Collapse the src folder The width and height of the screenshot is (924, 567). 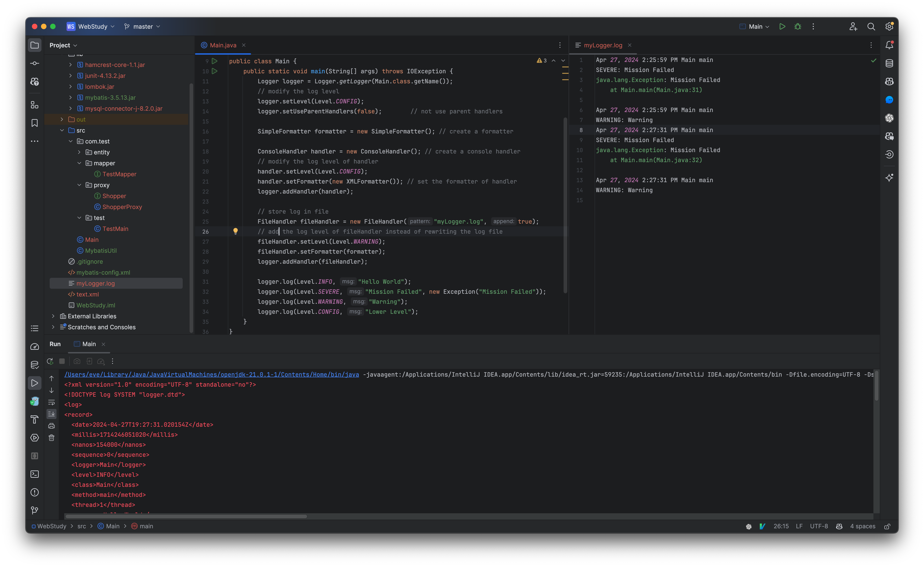pyautogui.click(x=62, y=130)
